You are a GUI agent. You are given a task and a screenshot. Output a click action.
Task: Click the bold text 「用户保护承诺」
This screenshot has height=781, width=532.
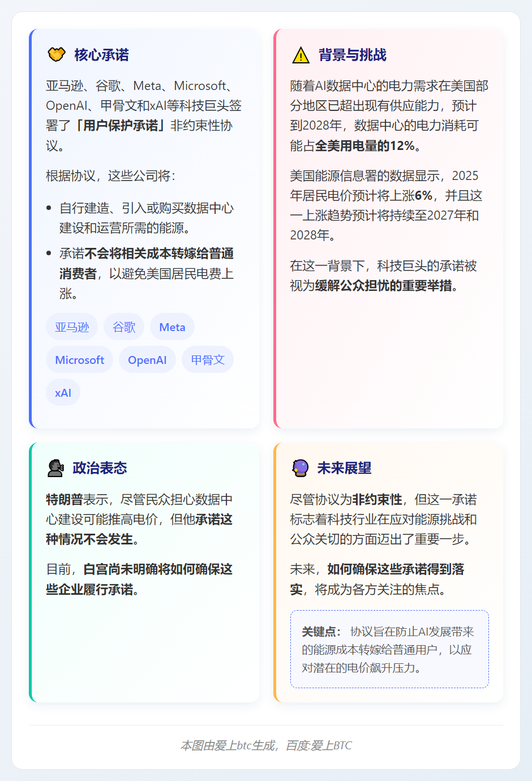(x=121, y=126)
